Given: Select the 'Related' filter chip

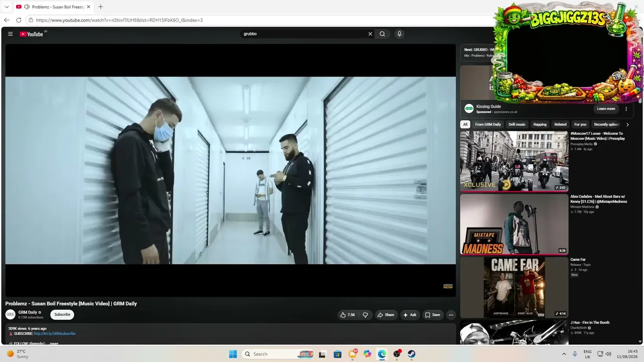Looking at the screenshot, I should tap(560, 124).
